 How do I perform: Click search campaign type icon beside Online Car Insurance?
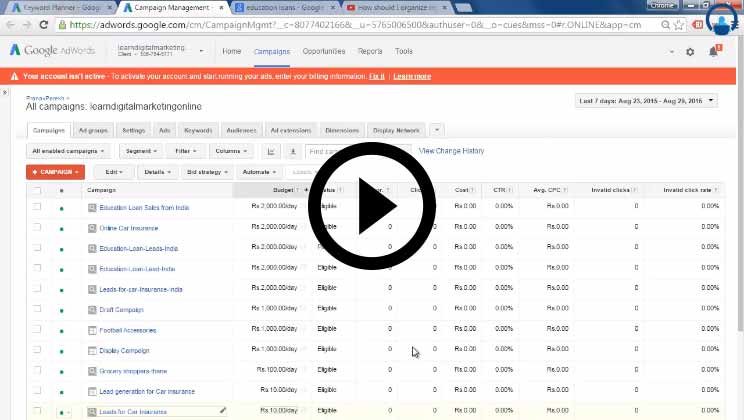click(92, 228)
